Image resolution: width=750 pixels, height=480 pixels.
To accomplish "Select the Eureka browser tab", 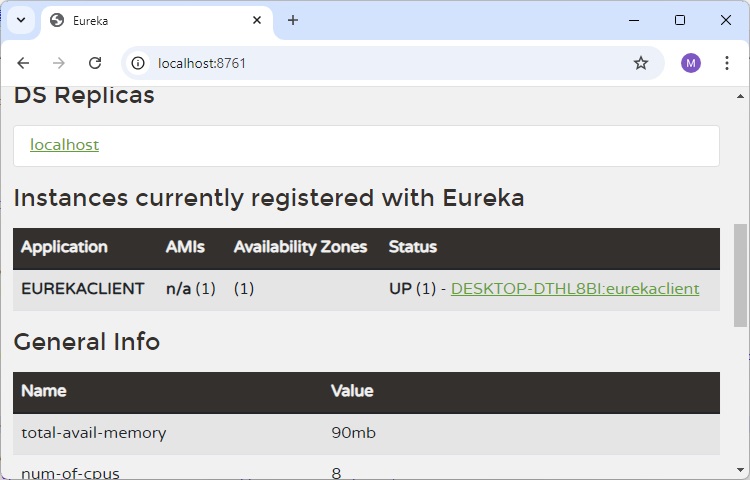I will [x=157, y=21].
